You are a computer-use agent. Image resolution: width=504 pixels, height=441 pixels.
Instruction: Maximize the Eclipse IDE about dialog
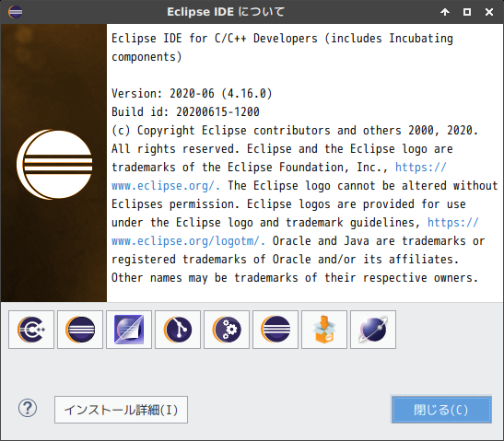pyautogui.click(x=467, y=12)
